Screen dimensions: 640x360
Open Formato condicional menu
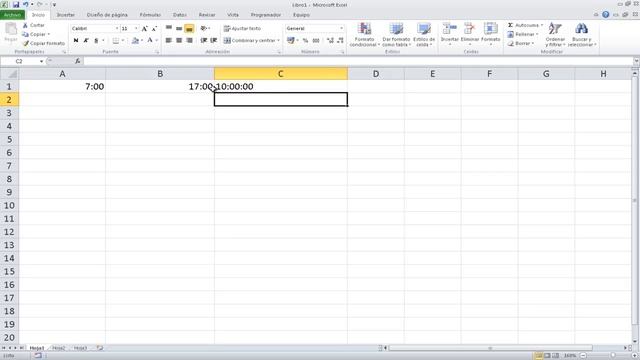[x=364, y=35]
